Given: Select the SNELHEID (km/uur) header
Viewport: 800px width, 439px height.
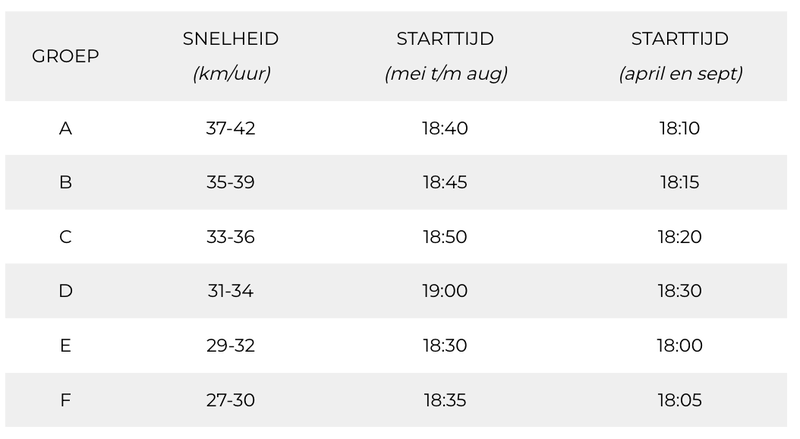Looking at the screenshot, I should tap(231, 56).
